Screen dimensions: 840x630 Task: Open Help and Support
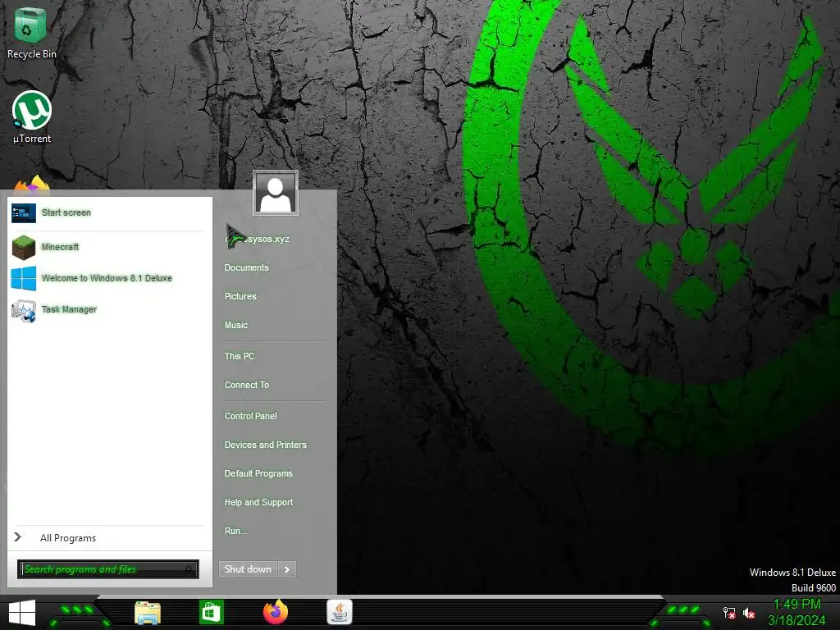click(258, 502)
